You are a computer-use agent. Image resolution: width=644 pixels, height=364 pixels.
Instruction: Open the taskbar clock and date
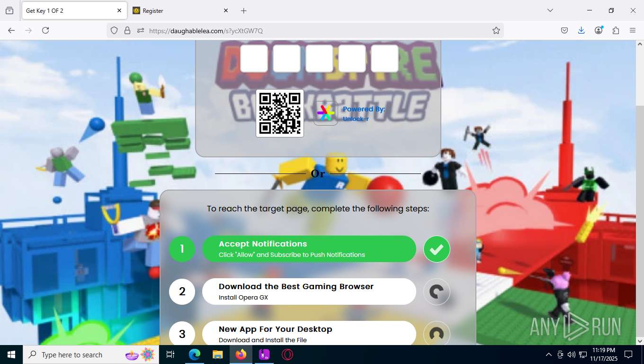coord(604,355)
